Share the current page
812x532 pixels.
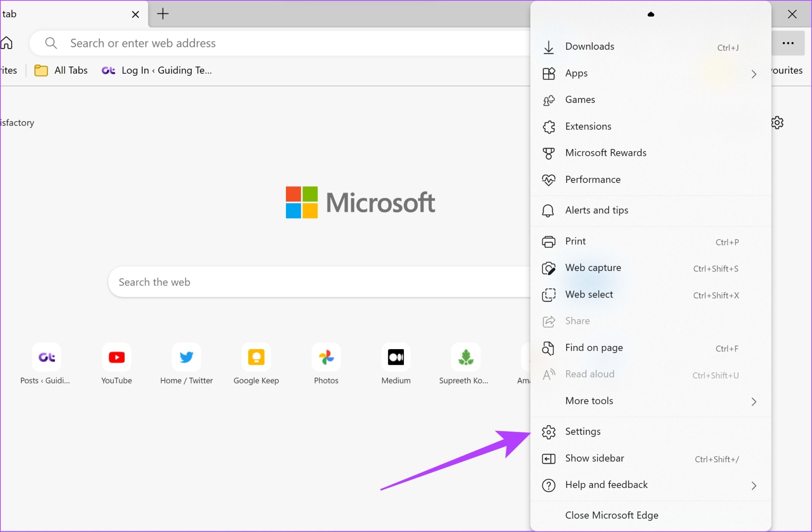coord(577,321)
